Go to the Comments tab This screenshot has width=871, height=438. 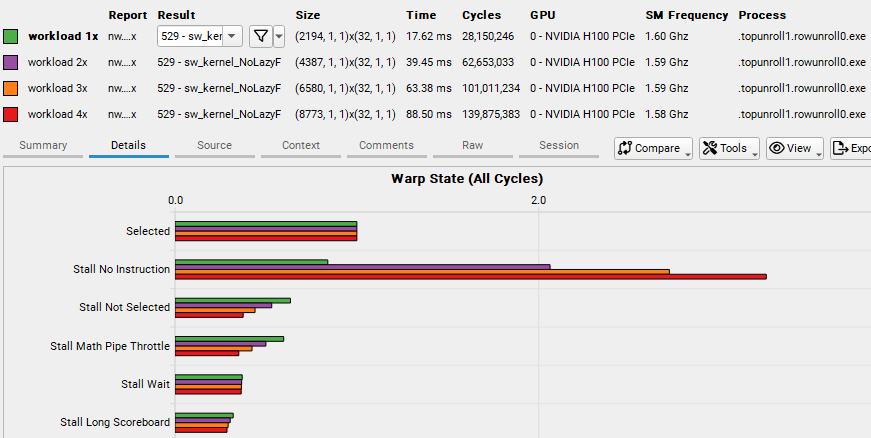(386, 146)
